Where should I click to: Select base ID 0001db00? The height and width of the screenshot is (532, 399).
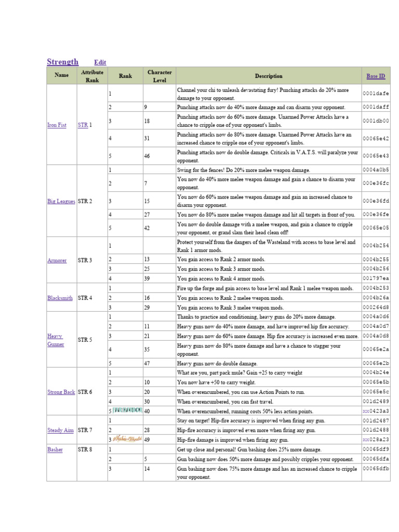376,121
